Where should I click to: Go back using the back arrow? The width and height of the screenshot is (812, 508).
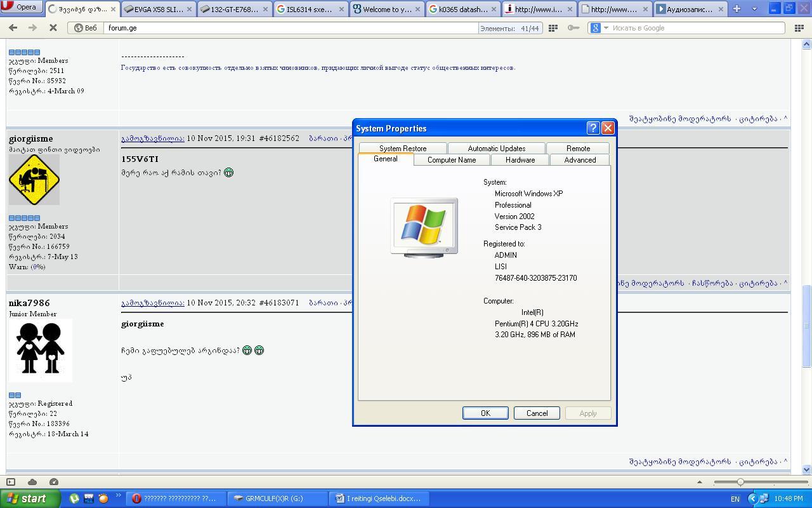pyautogui.click(x=13, y=28)
